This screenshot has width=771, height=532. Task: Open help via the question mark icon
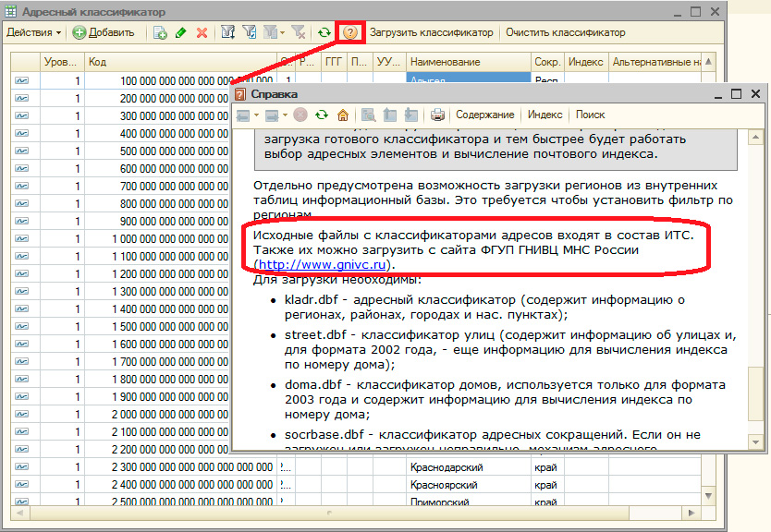pos(349,32)
